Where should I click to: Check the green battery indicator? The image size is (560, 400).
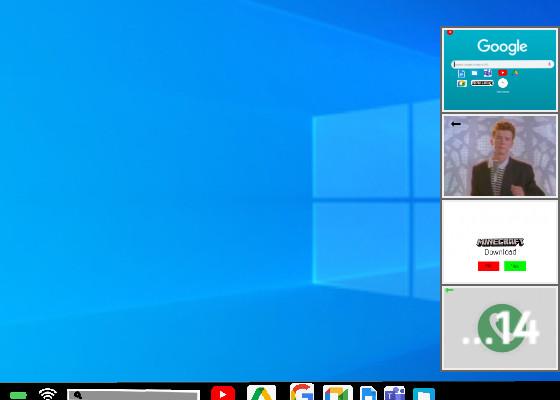[x=18, y=395]
